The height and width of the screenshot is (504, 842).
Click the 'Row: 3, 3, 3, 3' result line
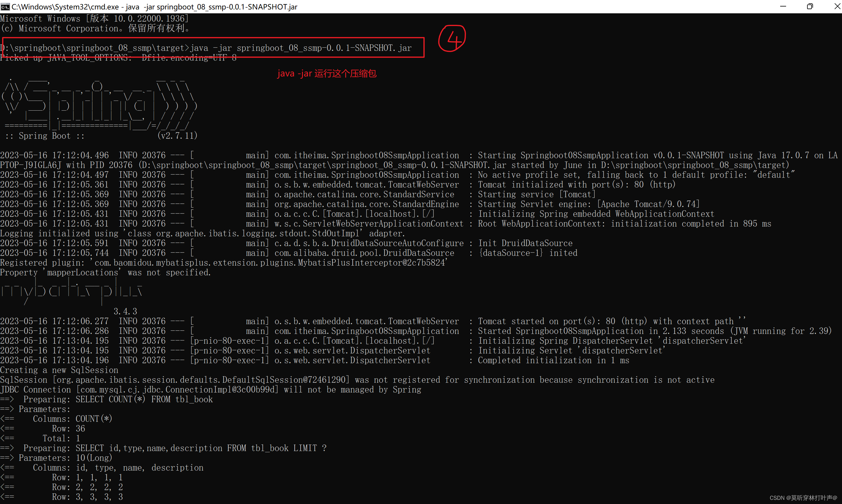(x=62, y=497)
